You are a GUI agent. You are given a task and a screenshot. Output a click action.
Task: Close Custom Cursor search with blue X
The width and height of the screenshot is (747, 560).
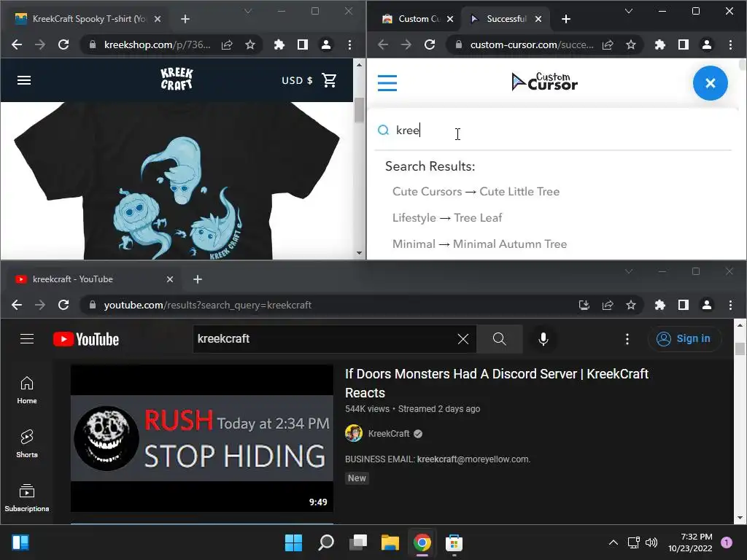(x=710, y=83)
